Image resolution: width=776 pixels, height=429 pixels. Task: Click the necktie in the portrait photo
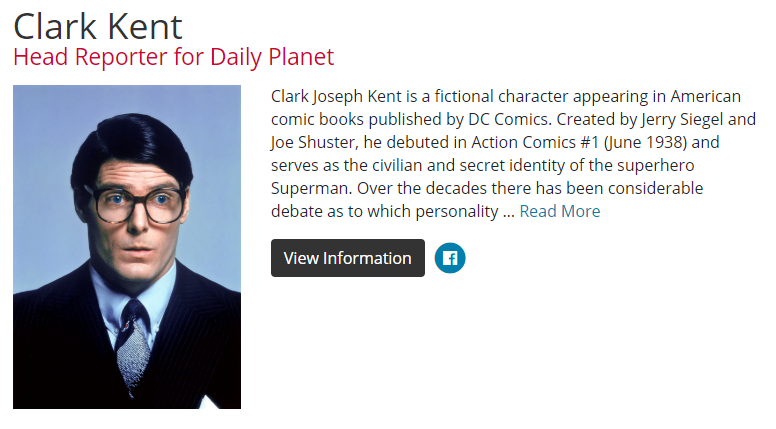point(132,346)
